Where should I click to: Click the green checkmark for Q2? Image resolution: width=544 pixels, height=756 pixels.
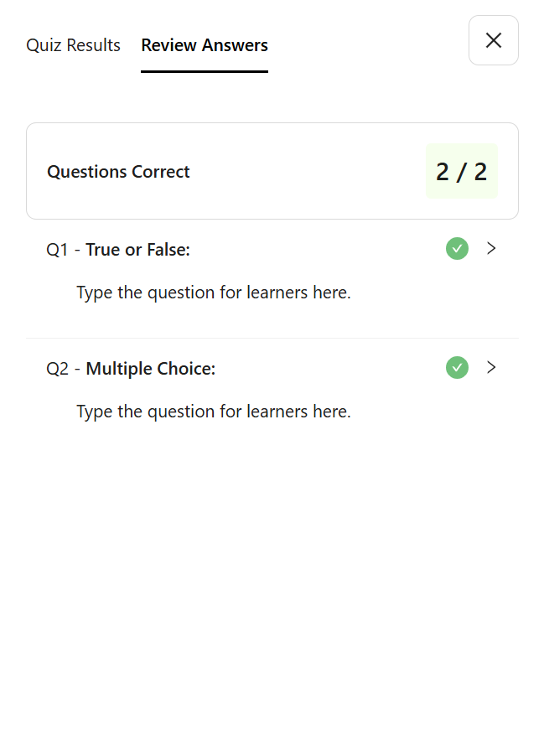[457, 368]
